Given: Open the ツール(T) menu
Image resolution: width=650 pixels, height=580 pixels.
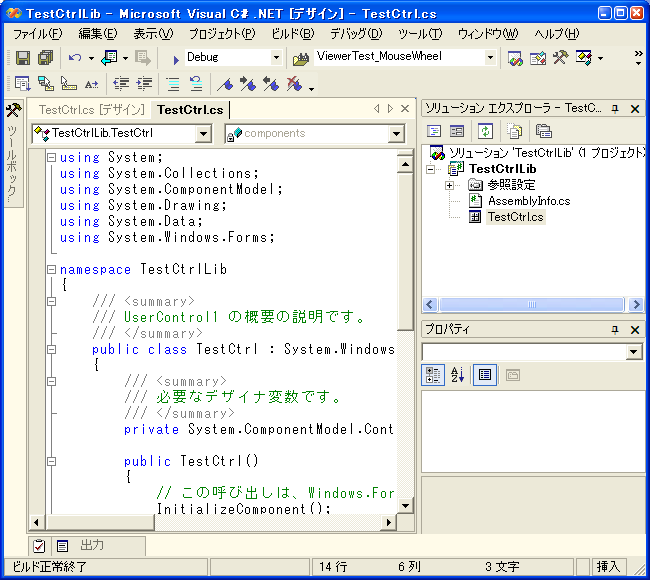Looking at the screenshot, I should pyautogui.click(x=420, y=34).
